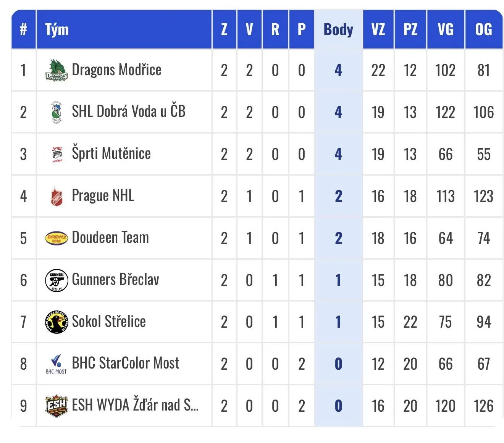Click the Dragons Modřice team logo

tap(57, 71)
